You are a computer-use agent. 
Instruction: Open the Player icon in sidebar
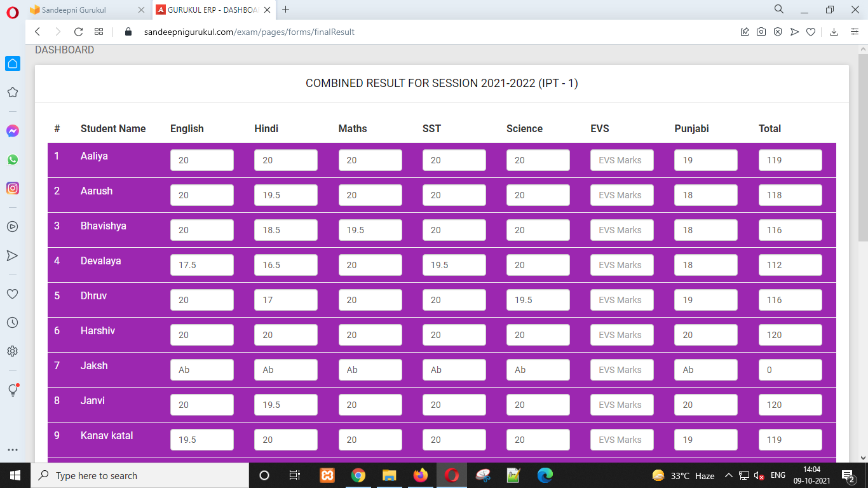tap(13, 226)
